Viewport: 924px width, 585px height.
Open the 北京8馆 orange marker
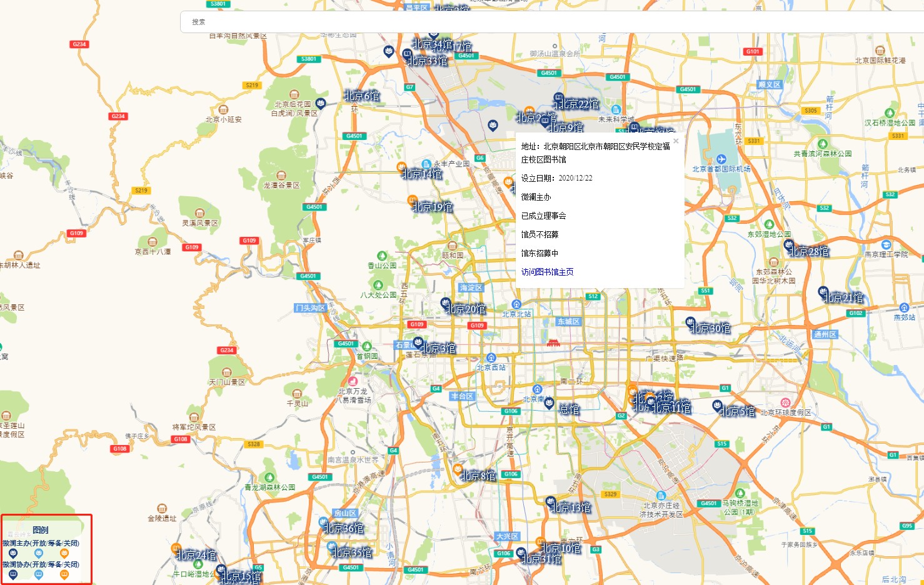(x=458, y=469)
